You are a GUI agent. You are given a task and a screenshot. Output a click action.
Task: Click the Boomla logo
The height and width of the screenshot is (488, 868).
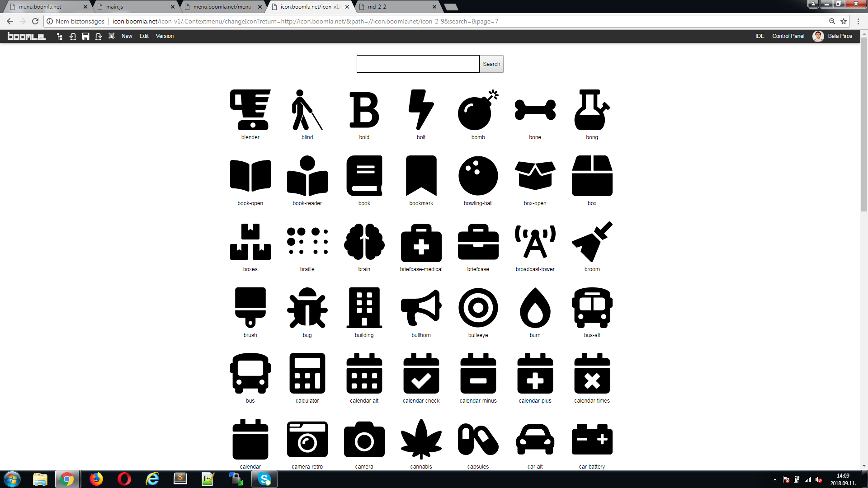pos(26,36)
